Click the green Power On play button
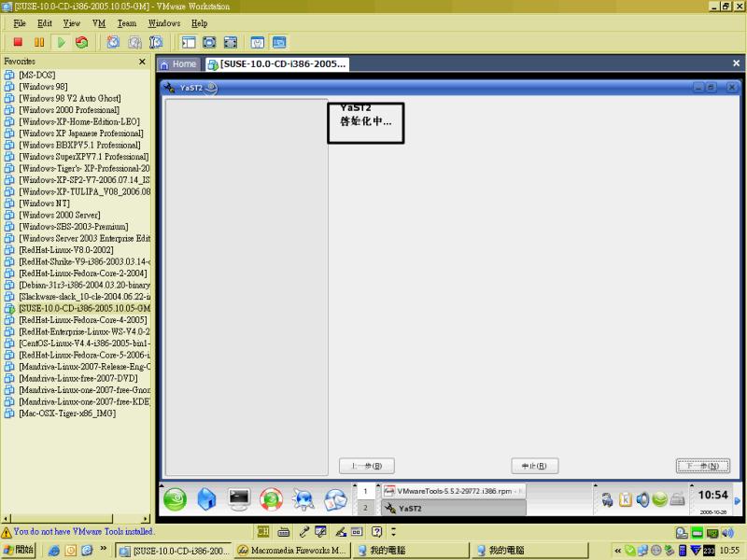Image resolution: width=747 pixels, height=560 pixels. pyautogui.click(x=61, y=42)
